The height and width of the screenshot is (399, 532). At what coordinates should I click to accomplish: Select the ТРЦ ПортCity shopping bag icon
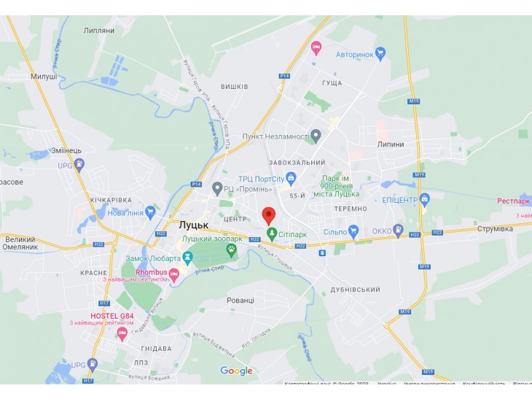[291, 178]
